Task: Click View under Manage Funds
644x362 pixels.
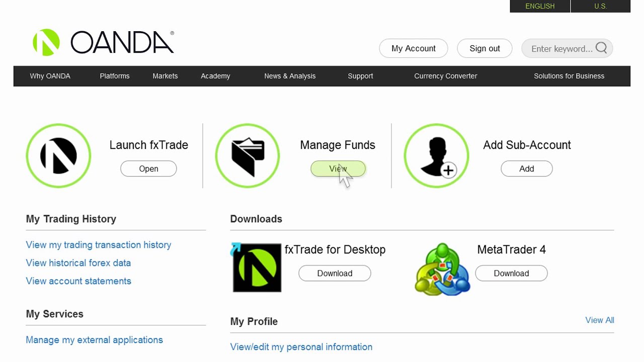Action: coord(338,168)
